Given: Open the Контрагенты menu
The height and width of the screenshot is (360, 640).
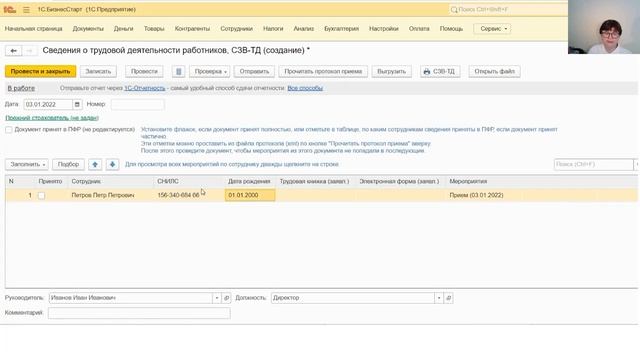Looking at the screenshot, I should (192, 29).
